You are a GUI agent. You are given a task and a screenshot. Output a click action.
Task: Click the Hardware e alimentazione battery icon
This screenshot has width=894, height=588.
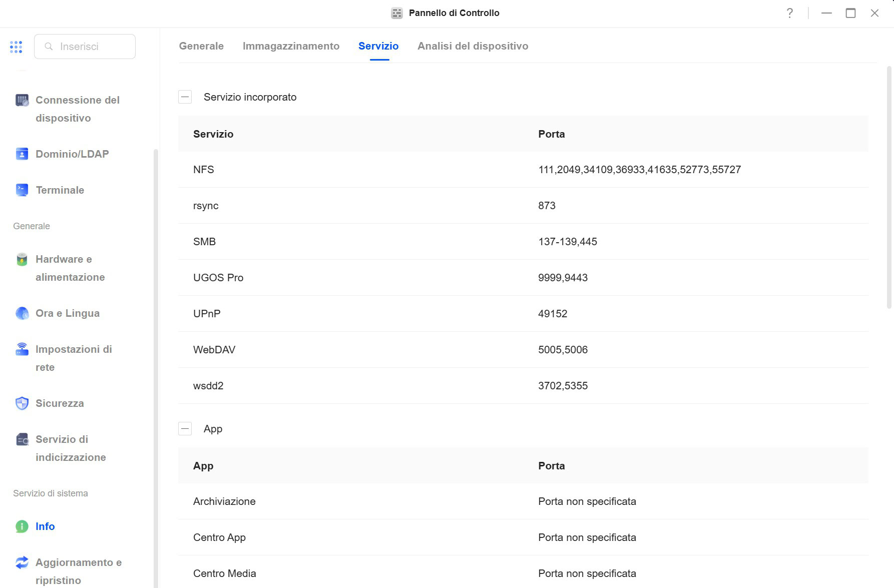point(22,259)
